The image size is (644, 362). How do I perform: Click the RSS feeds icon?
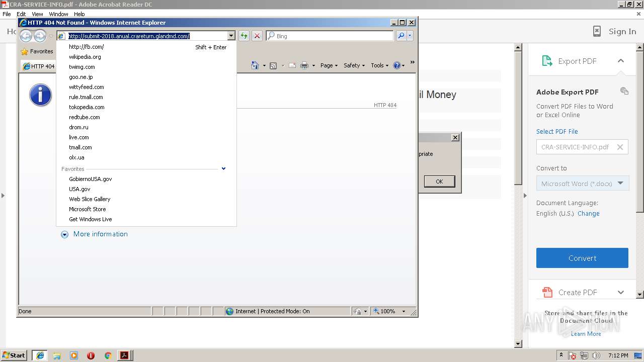tap(273, 65)
